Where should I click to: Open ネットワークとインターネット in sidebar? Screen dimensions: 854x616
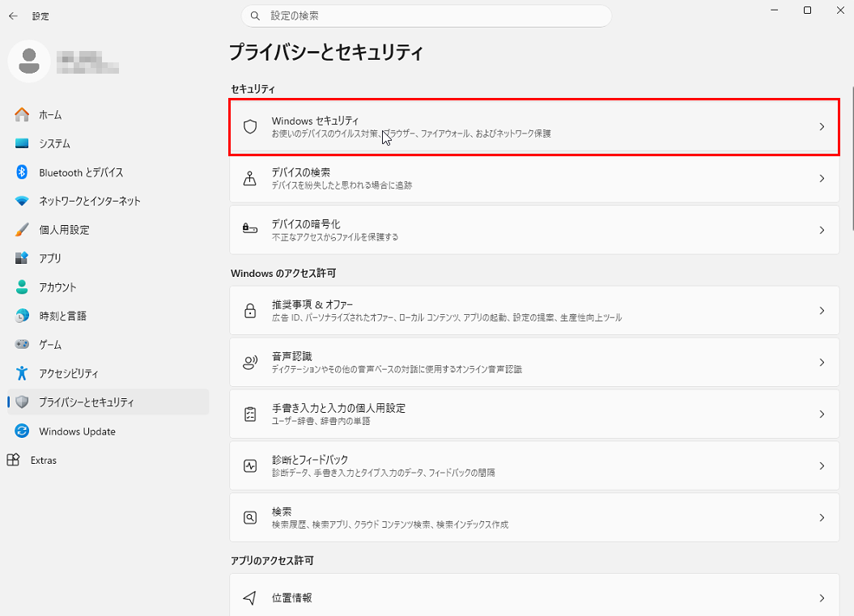[x=89, y=201]
